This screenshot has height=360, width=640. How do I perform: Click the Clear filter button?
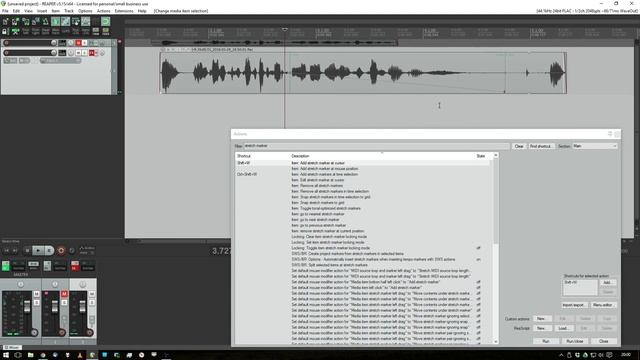tap(519, 146)
